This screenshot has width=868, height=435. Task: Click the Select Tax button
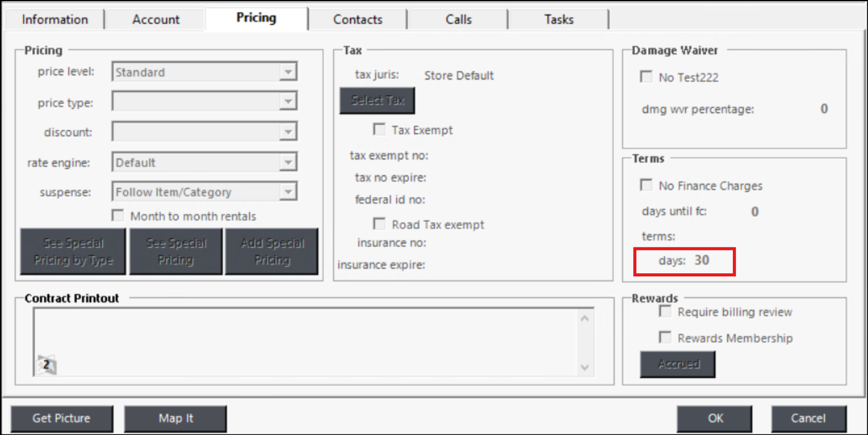pyautogui.click(x=377, y=100)
